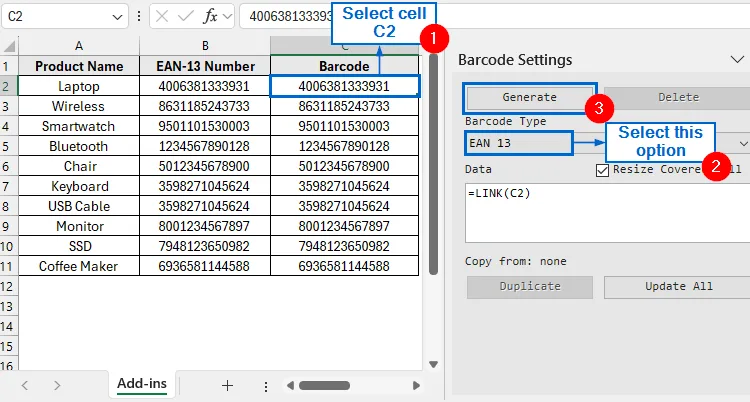Click the formula bar Enter checkmark icon
The height and width of the screenshot is (402, 750).
[185, 17]
